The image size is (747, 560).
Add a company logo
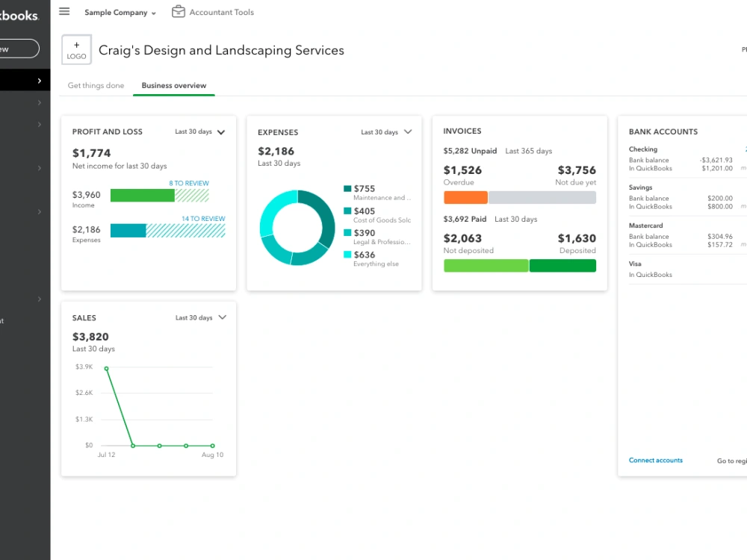click(76, 49)
